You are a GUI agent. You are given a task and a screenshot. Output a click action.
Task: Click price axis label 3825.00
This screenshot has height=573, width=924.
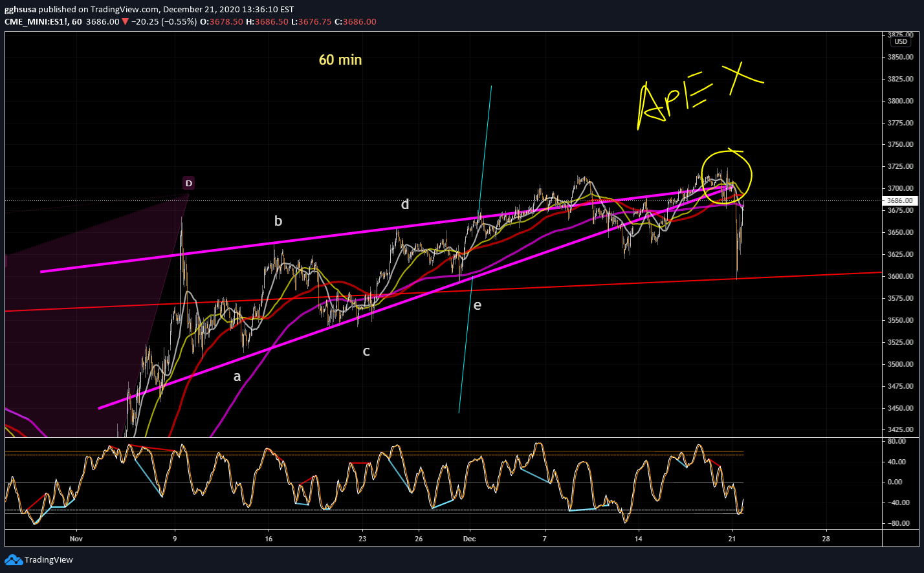(901, 79)
